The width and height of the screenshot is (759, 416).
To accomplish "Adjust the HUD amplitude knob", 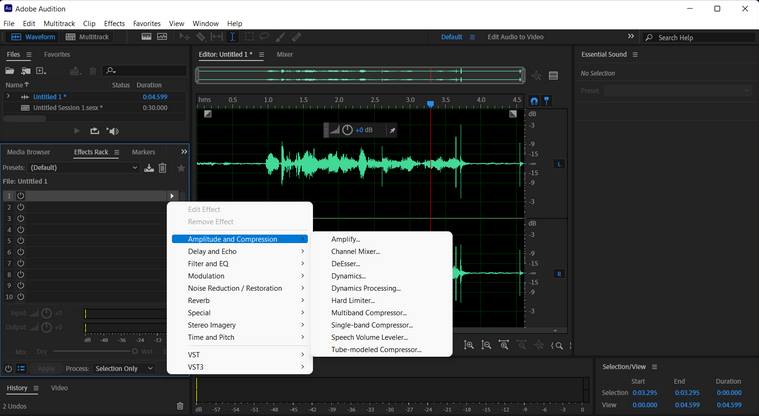I will point(347,130).
